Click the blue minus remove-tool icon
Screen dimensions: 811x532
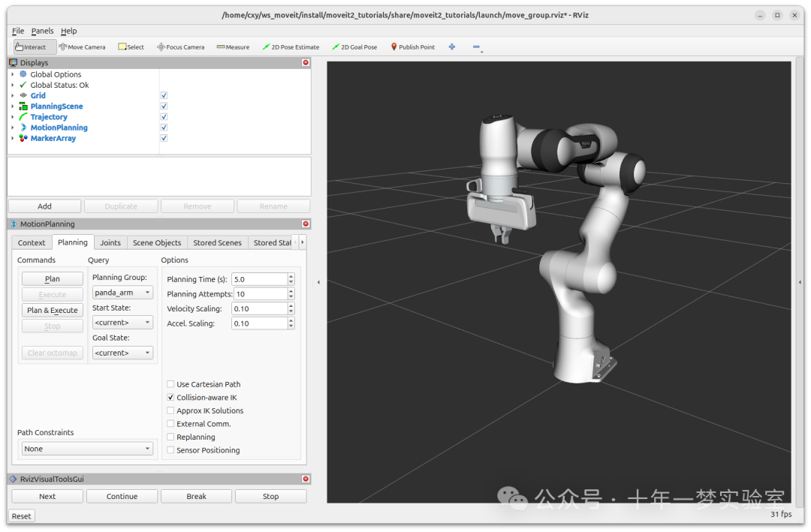[476, 47]
